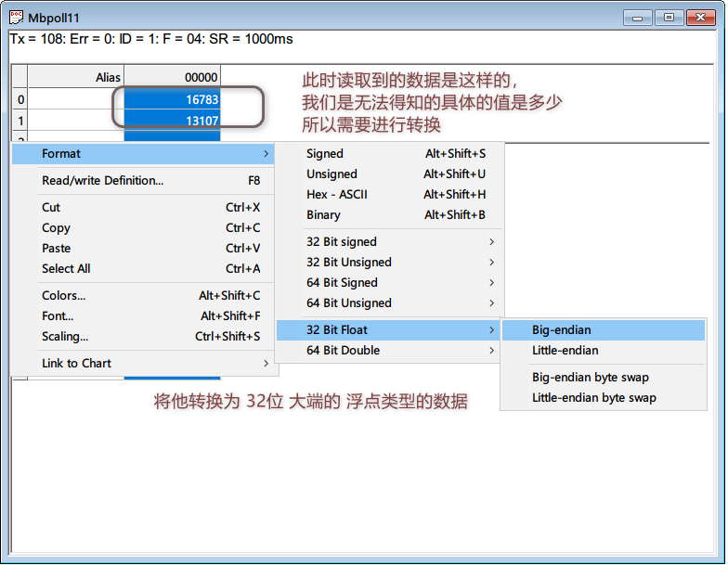This screenshot has height=566, width=728.
Task: Click the cell with value 13107
Action: tap(173, 121)
